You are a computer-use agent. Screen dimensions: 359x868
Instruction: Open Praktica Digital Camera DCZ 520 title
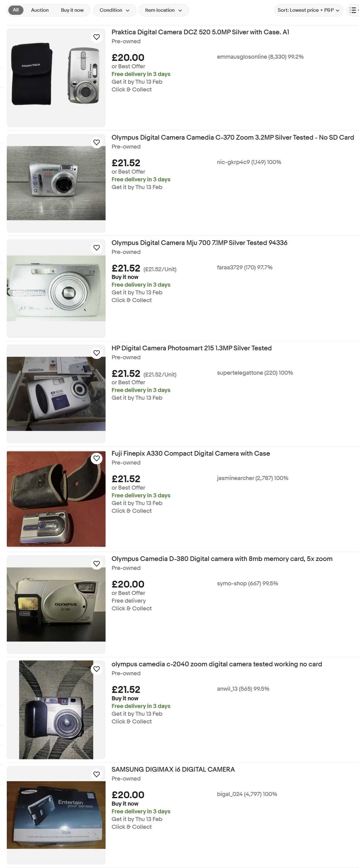coord(200,32)
